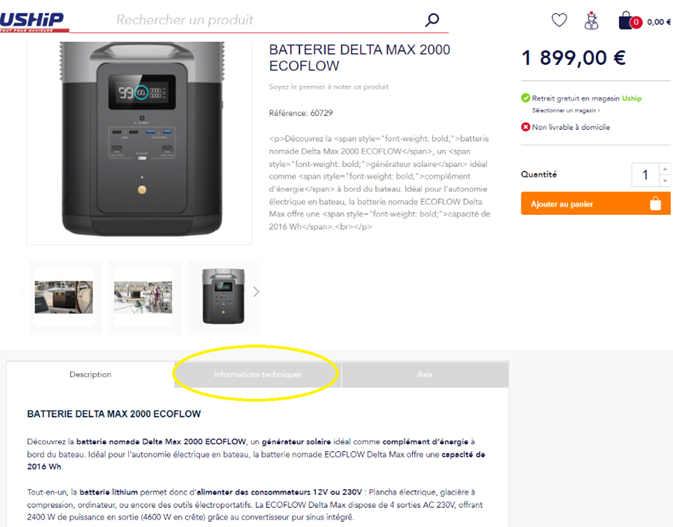Click the quantity number field
Image resolution: width=673 pixels, height=527 pixels.
tap(645, 175)
